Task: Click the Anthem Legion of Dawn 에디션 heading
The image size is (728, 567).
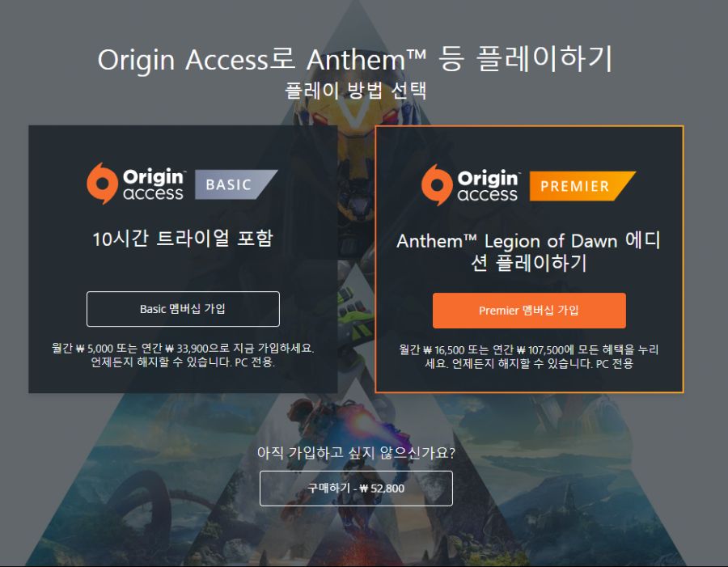Action: pyautogui.click(x=529, y=252)
